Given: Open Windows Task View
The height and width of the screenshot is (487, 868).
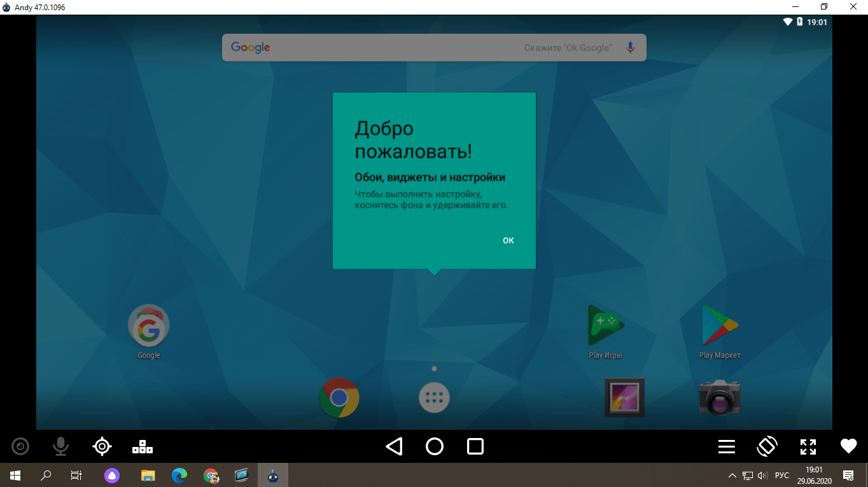Looking at the screenshot, I should pos(76,475).
